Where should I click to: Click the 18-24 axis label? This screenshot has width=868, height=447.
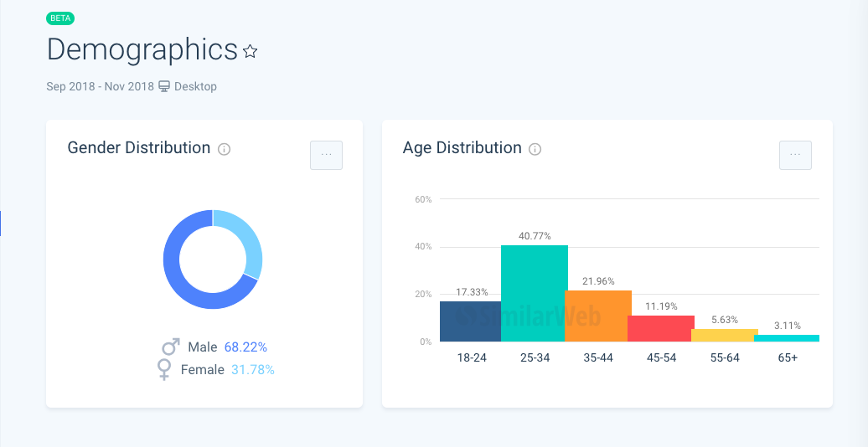(x=472, y=357)
